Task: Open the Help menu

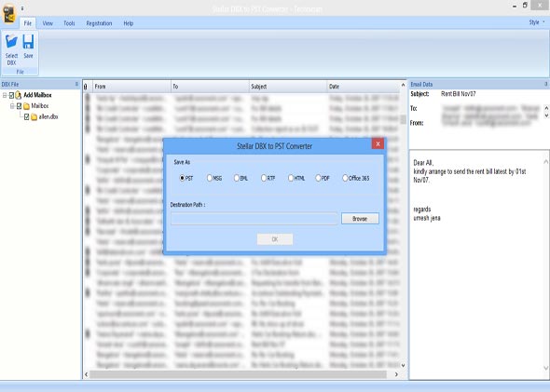Action: (129, 23)
